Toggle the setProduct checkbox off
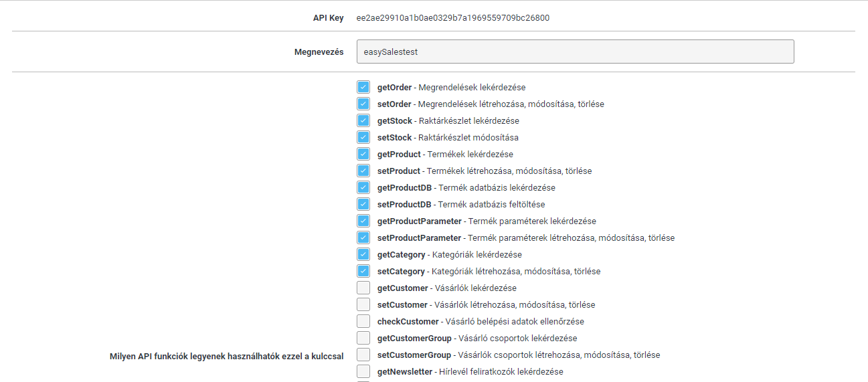The height and width of the screenshot is (382, 868). tap(363, 171)
